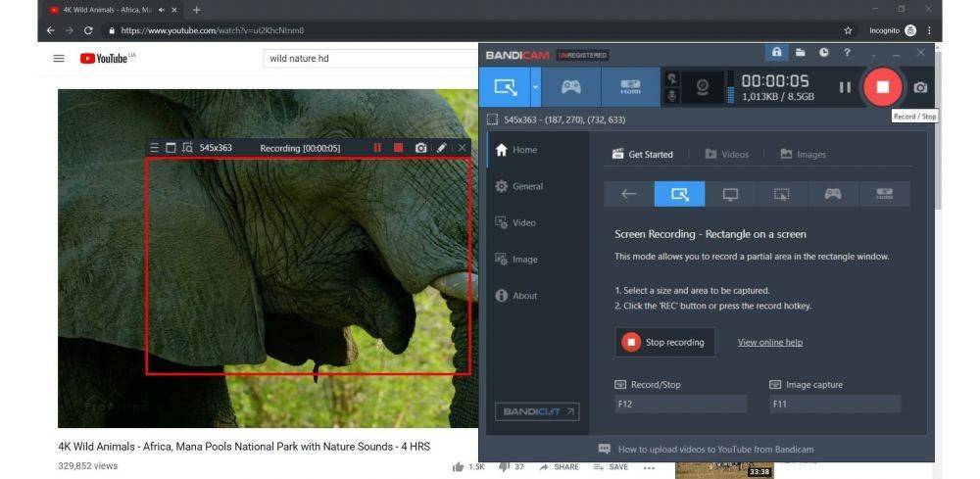The image size is (980, 479).
Task: Open the scheduled recording clock icon
Action: click(x=824, y=53)
